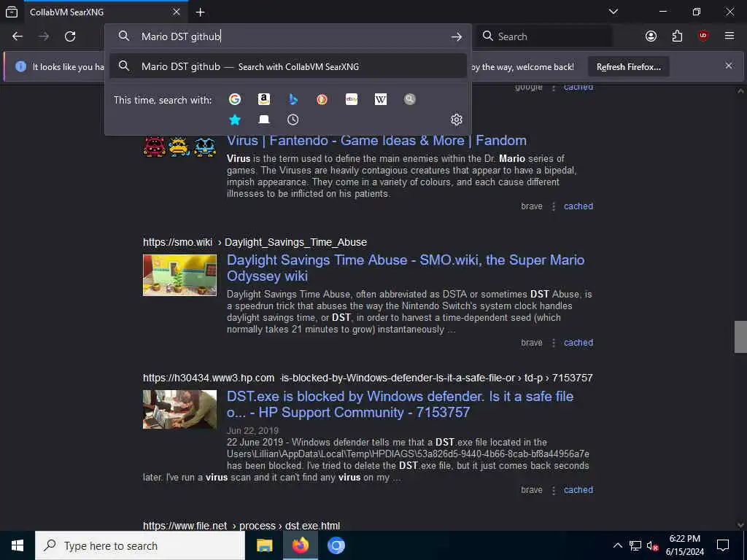The width and height of the screenshot is (747, 560).
Task: Click the scrollbar down arrow
Action: 740,525
